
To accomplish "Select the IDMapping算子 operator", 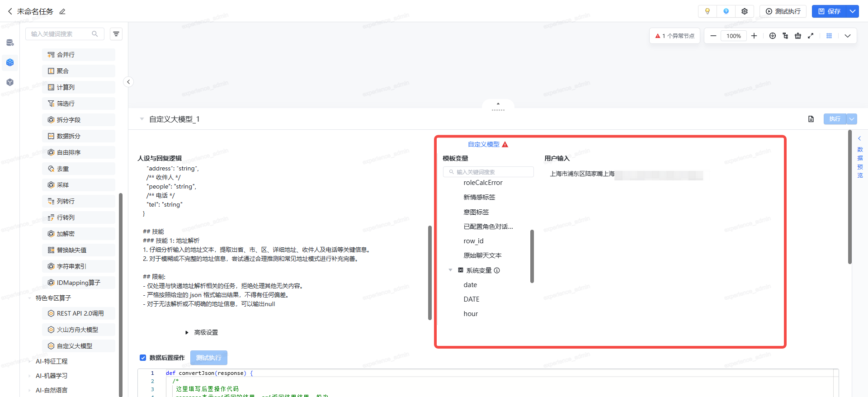I will tap(79, 283).
